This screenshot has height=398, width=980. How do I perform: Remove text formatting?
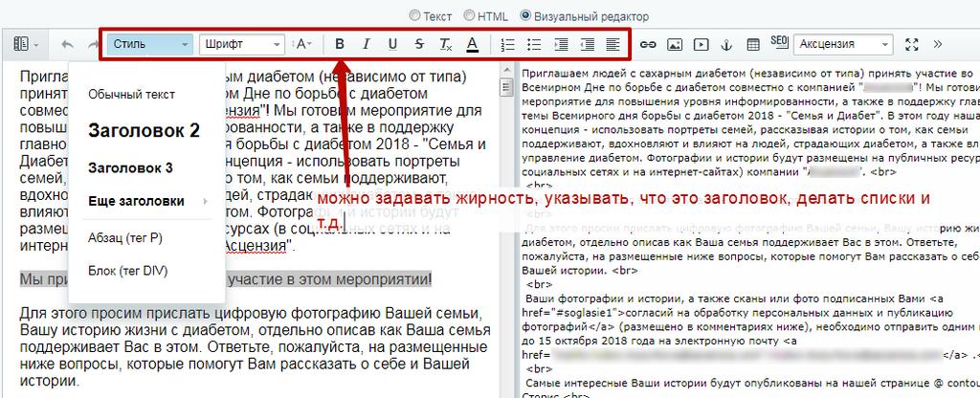(x=446, y=44)
